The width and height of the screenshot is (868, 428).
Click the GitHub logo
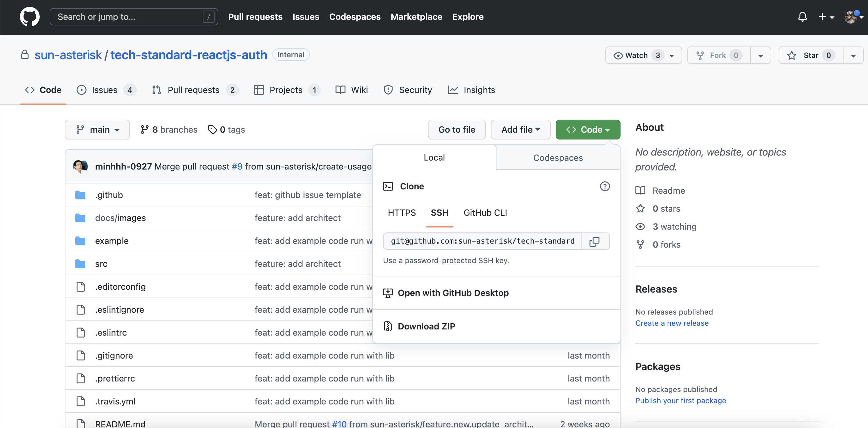pos(30,16)
